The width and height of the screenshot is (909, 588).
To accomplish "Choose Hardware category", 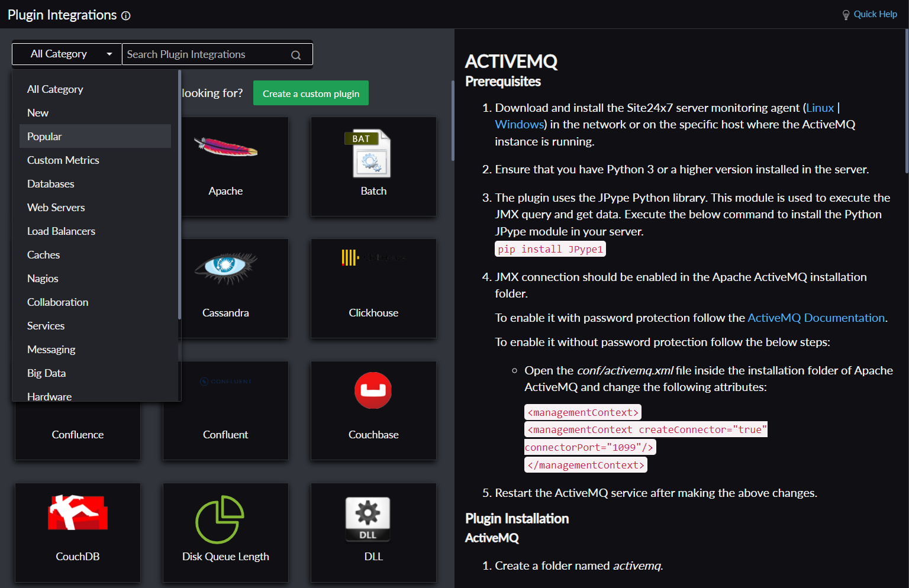I will (x=95, y=393).
